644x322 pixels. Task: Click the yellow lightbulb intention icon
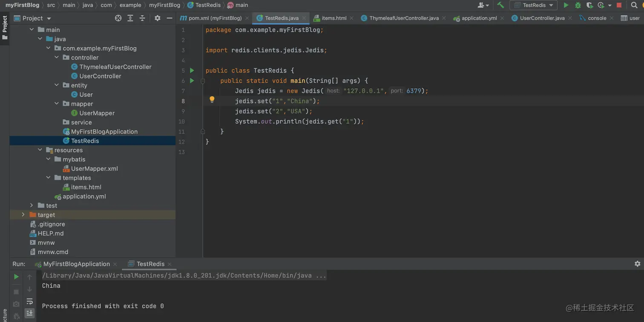(x=212, y=100)
